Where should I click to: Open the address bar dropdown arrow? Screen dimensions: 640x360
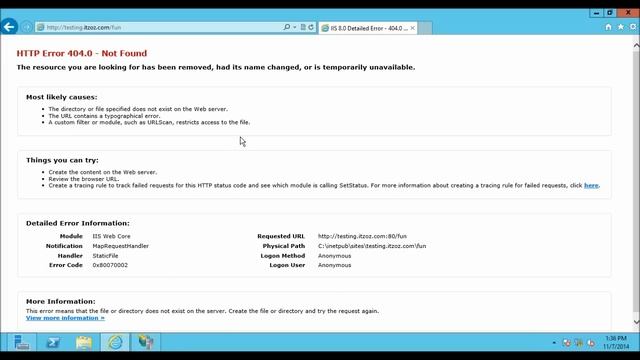295,27
